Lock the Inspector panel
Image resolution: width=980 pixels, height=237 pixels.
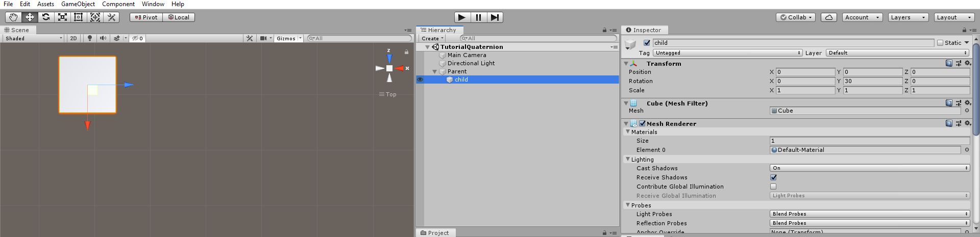964,30
